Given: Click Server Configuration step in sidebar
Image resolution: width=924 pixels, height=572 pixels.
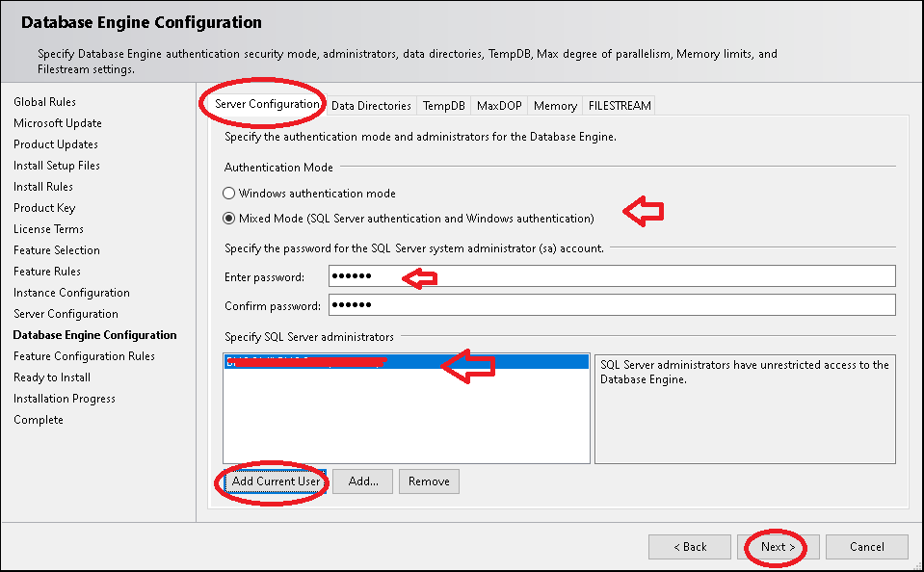Looking at the screenshot, I should click(x=66, y=314).
